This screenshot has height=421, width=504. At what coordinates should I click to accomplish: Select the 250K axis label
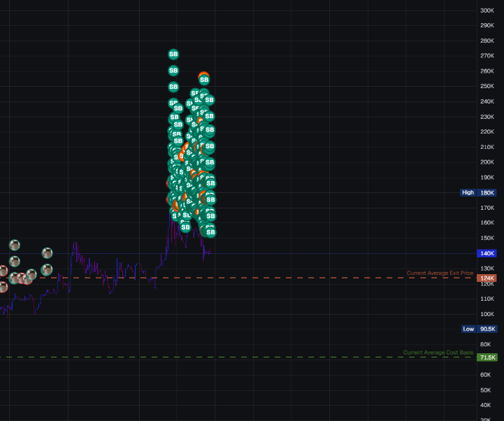(x=487, y=86)
